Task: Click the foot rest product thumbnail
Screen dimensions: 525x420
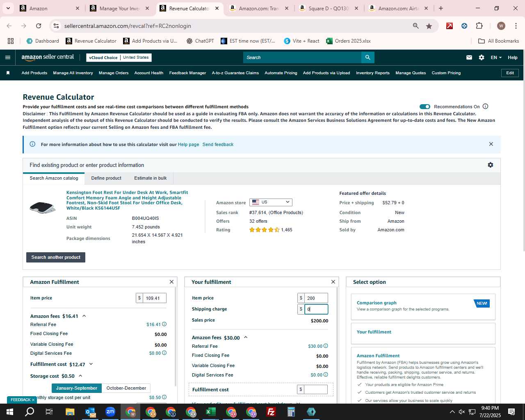Action: [x=43, y=208]
